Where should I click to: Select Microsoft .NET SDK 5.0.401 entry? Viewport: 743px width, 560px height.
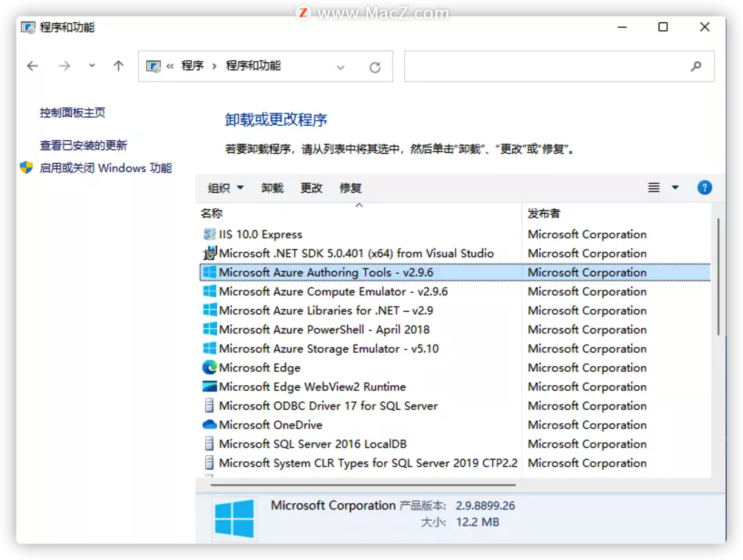356,253
